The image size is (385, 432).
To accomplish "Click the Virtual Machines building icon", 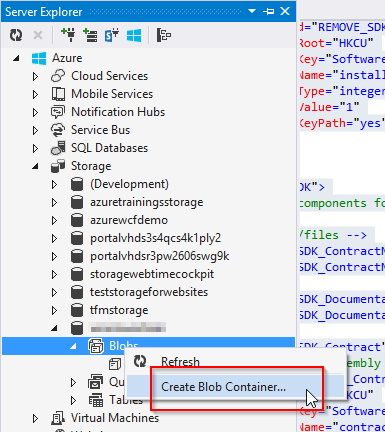I will pyautogui.click(x=58, y=418).
